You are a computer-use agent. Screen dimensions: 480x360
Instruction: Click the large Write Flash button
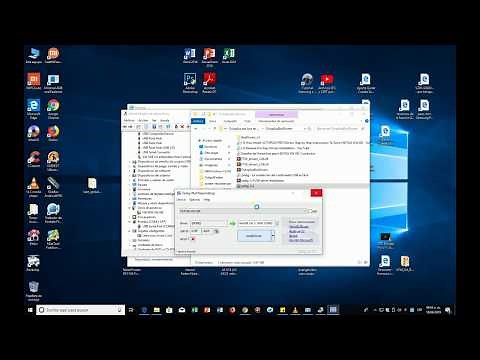tap(254, 236)
